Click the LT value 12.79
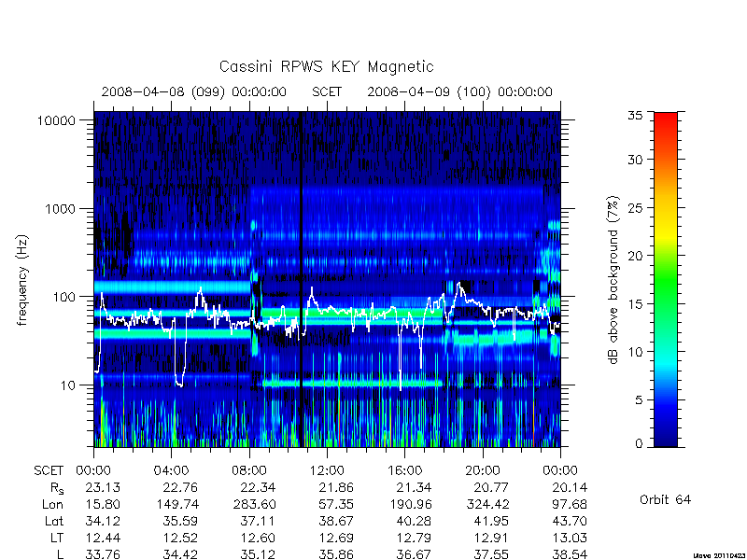Screen dimensions: 747x560 pos(414,539)
